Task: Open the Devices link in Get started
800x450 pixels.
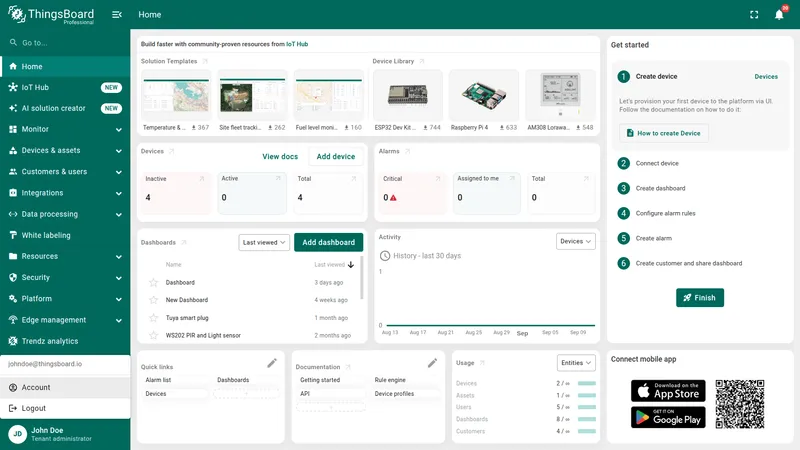Action: [766, 77]
